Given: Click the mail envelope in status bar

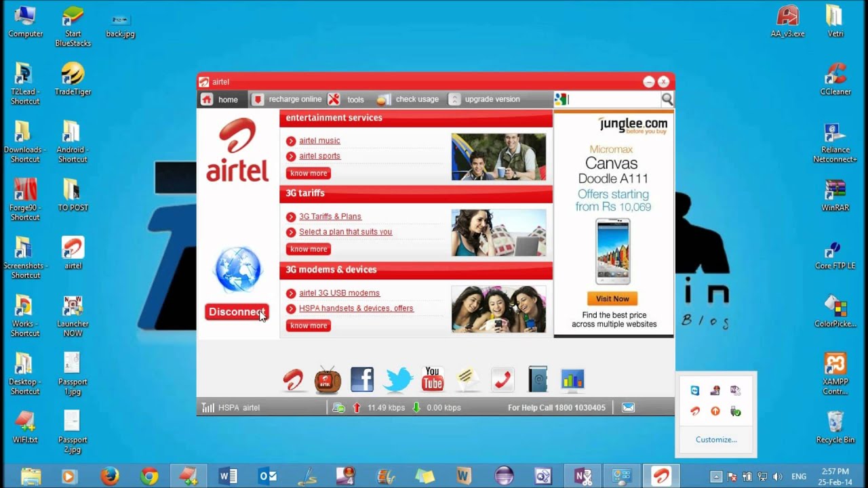Looking at the screenshot, I should [x=629, y=407].
